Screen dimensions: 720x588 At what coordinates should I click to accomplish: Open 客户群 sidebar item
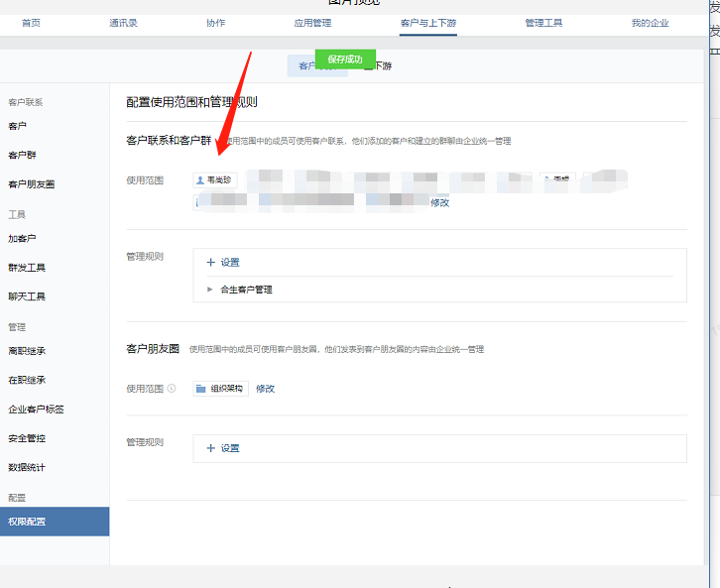point(22,155)
